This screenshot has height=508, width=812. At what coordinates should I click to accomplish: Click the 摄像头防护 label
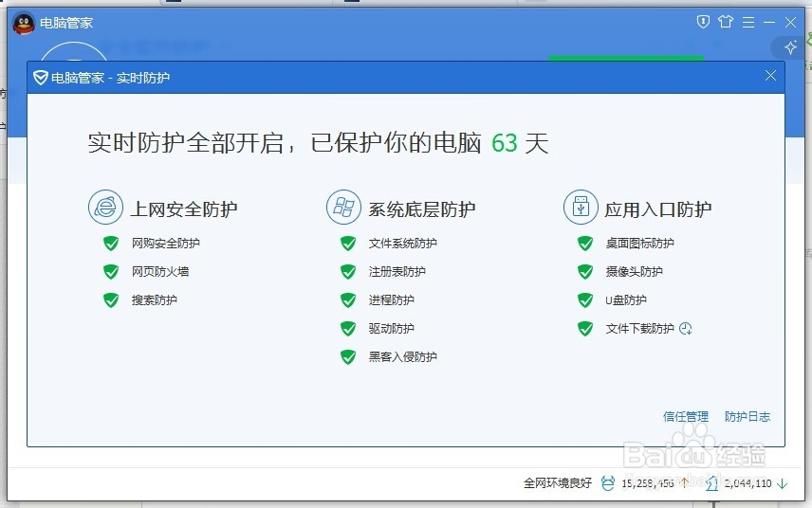(635, 272)
